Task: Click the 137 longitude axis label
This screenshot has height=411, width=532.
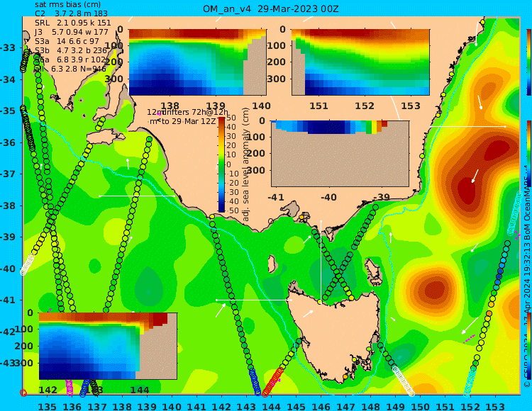Action: tap(97, 406)
